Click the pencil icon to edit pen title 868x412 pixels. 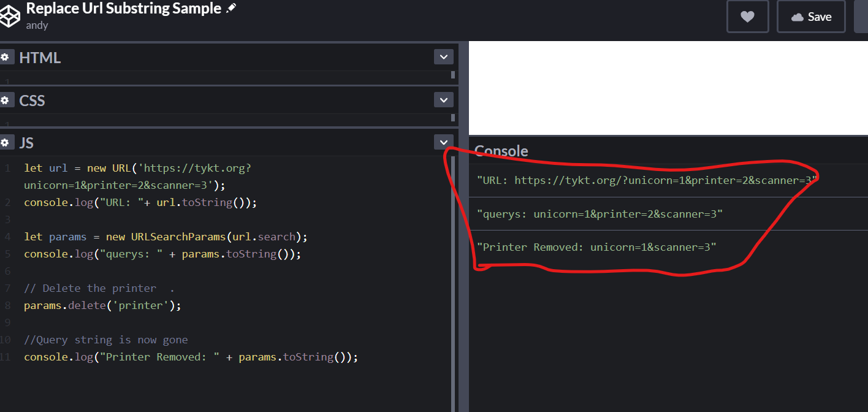[x=231, y=9]
